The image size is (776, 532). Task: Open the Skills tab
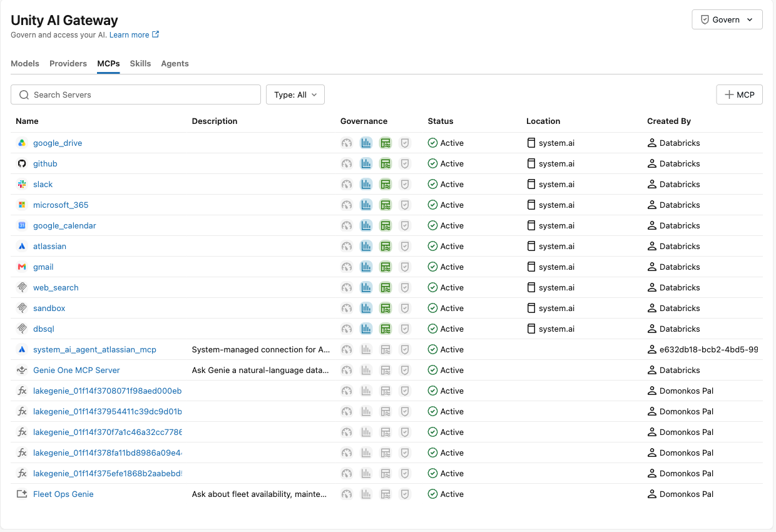[x=140, y=63]
